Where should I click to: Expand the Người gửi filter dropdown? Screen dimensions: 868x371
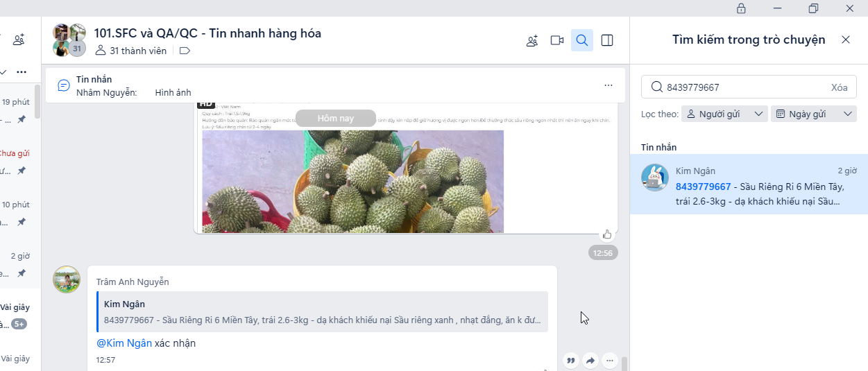tap(724, 114)
